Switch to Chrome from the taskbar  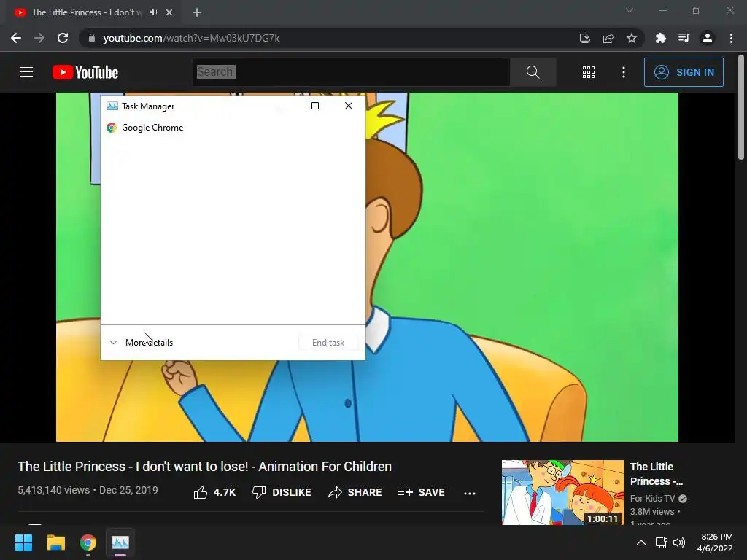click(88, 542)
